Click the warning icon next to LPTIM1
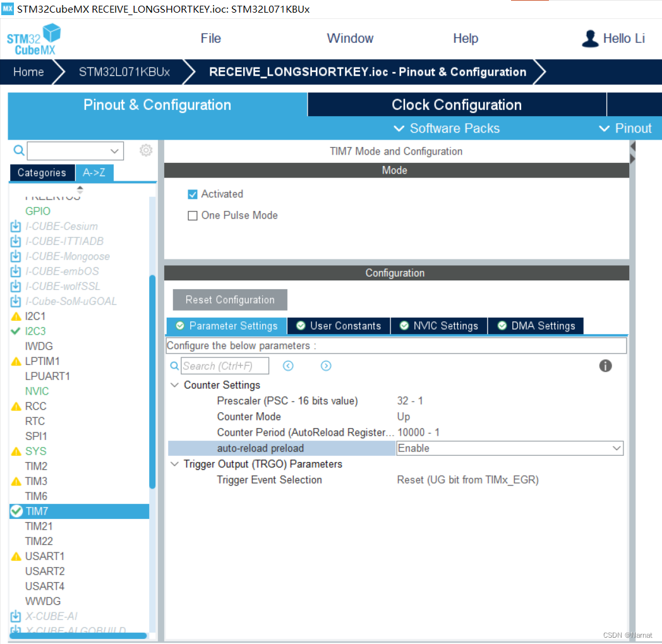The image size is (662, 644). 16,361
